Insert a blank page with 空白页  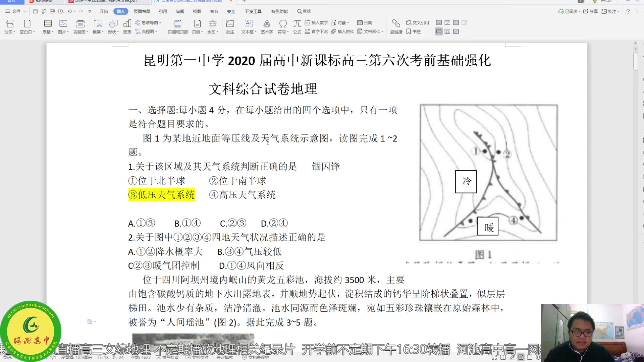click(x=27, y=27)
